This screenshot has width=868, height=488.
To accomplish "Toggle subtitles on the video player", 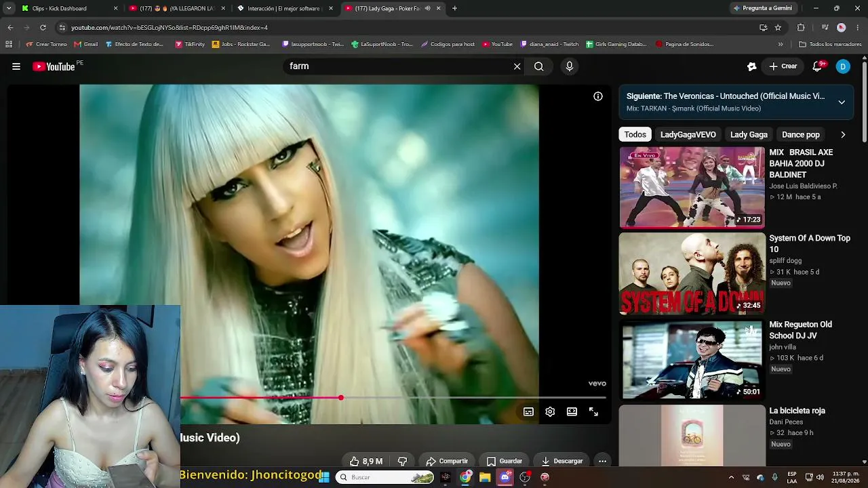I will click(528, 411).
